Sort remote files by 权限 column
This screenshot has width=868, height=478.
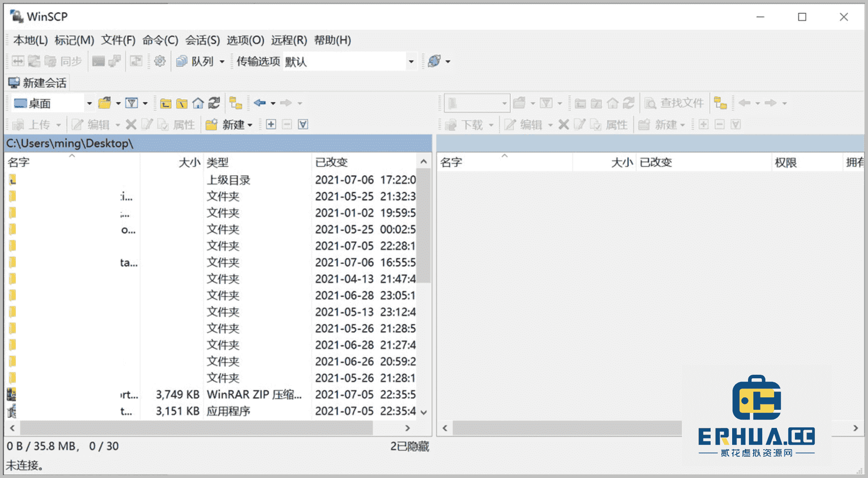pos(806,162)
